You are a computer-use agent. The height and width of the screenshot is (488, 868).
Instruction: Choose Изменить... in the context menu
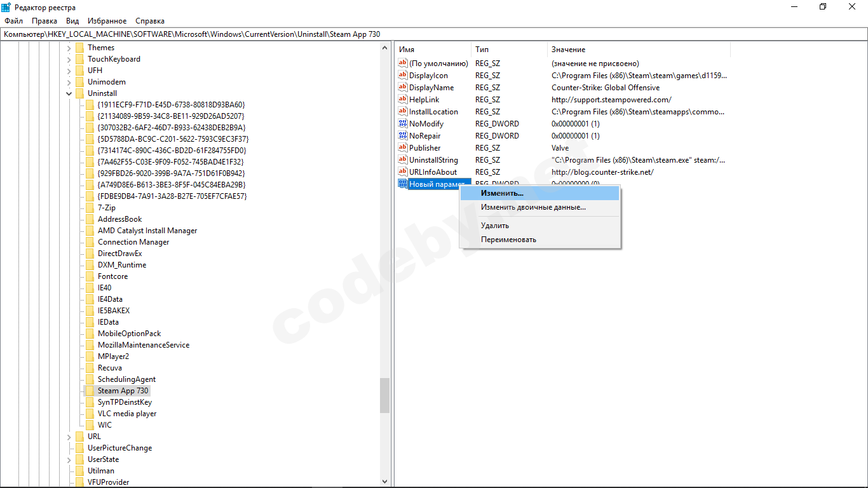pos(539,193)
